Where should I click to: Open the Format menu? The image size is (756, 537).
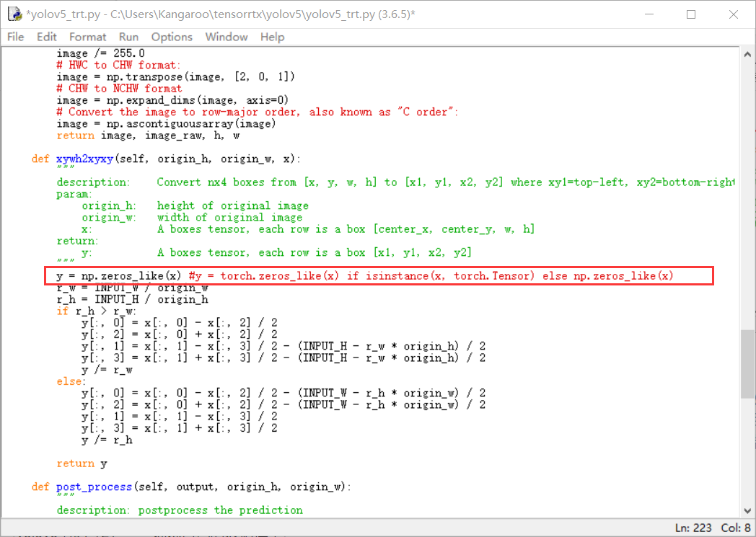(87, 37)
